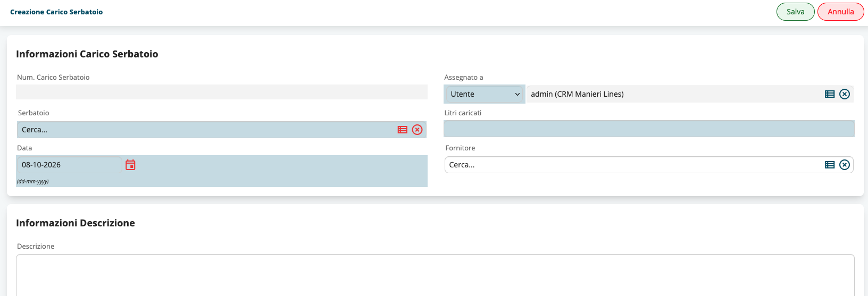The height and width of the screenshot is (296, 868).
Task: Clear the Fornitore field X icon
Action: (845, 165)
